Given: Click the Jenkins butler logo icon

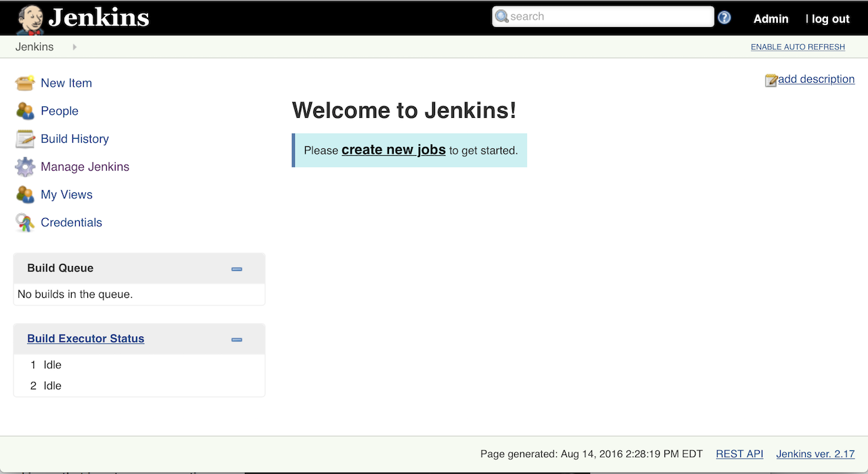Looking at the screenshot, I should click(x=30, y=19).
